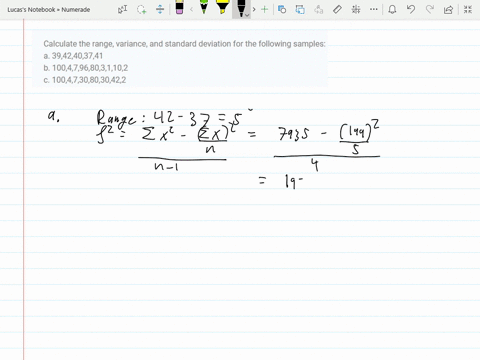Open black pen options dropdown arrow
The width and height of the screenshot is (480, 360).
(247, 15)
